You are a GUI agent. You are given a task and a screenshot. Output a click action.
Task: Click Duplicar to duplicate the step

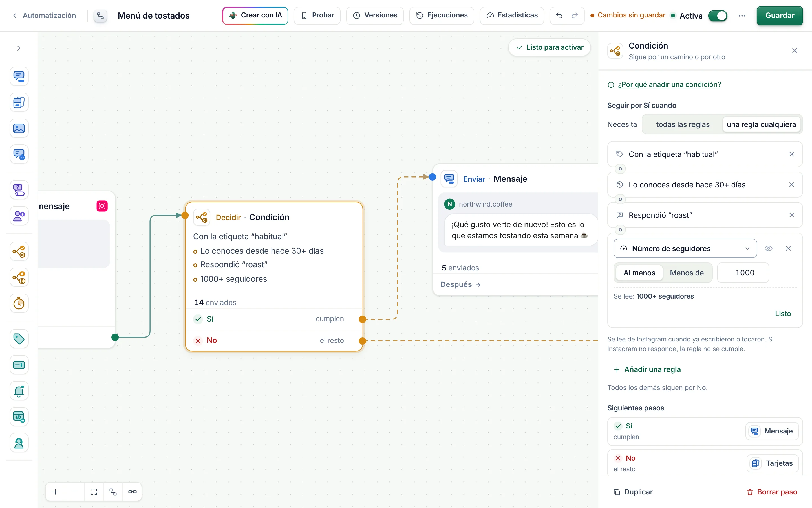pyautogui.click(x=633, y=492)
